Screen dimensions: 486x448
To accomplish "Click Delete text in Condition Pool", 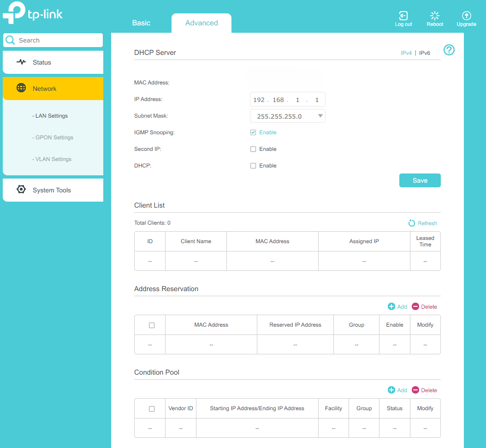I will tap(429, 390).
